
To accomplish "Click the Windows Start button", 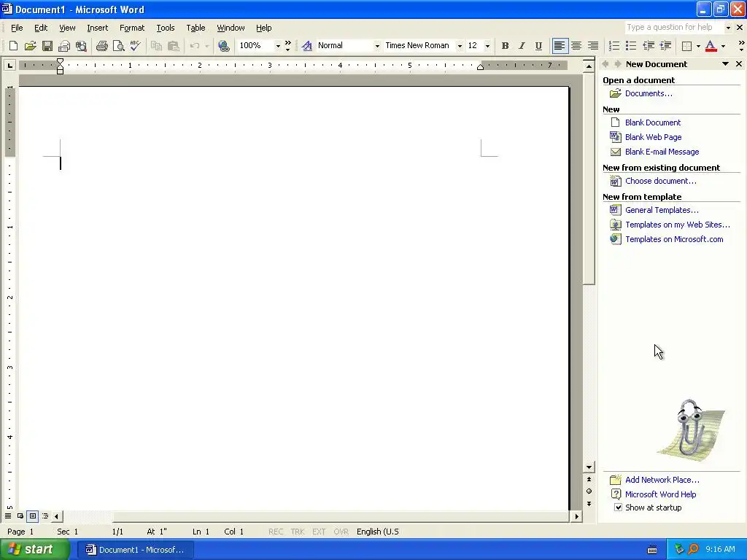I will [x=35, y=550].
